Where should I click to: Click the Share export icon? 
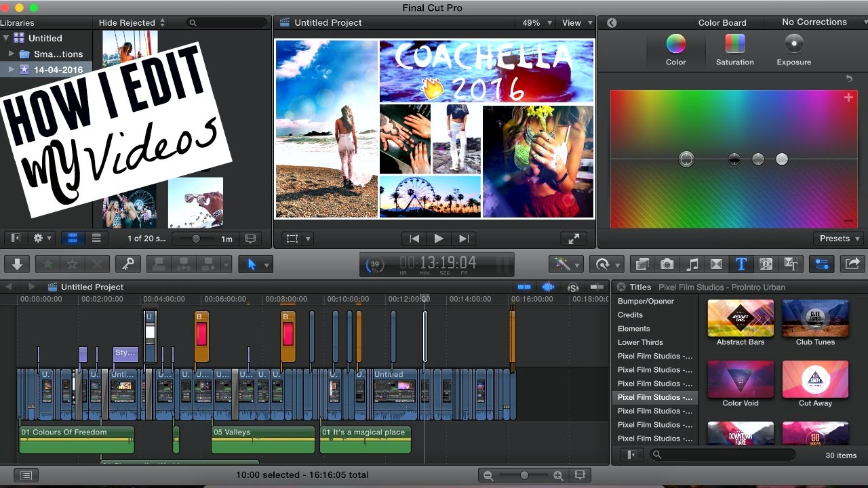pyautogui.click(x=852, y=264)
